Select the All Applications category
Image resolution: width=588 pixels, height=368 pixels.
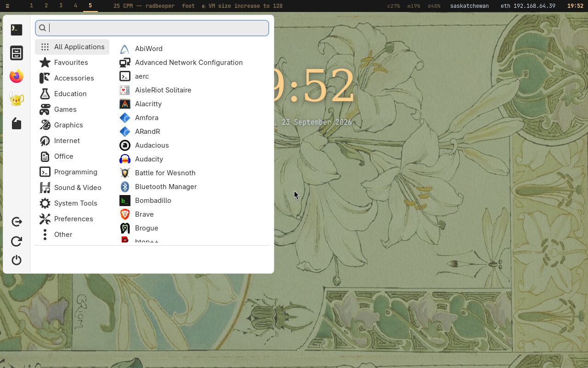(x=72, y=47)
